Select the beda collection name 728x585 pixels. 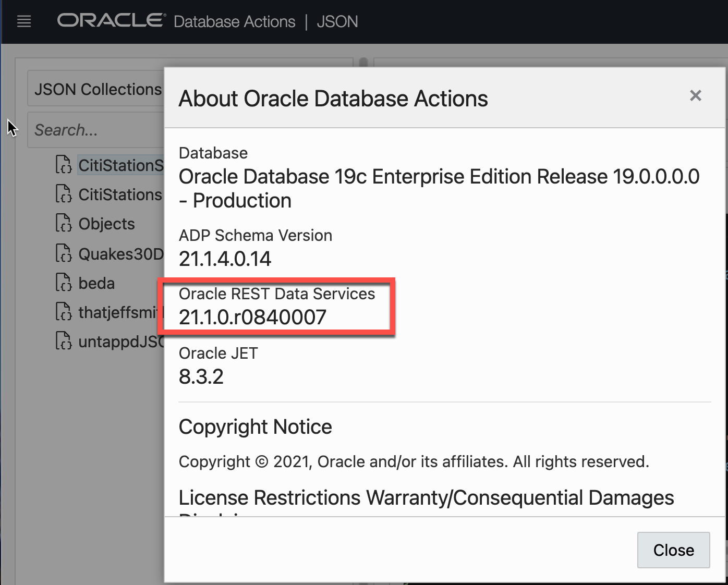(x=96, y=283)
